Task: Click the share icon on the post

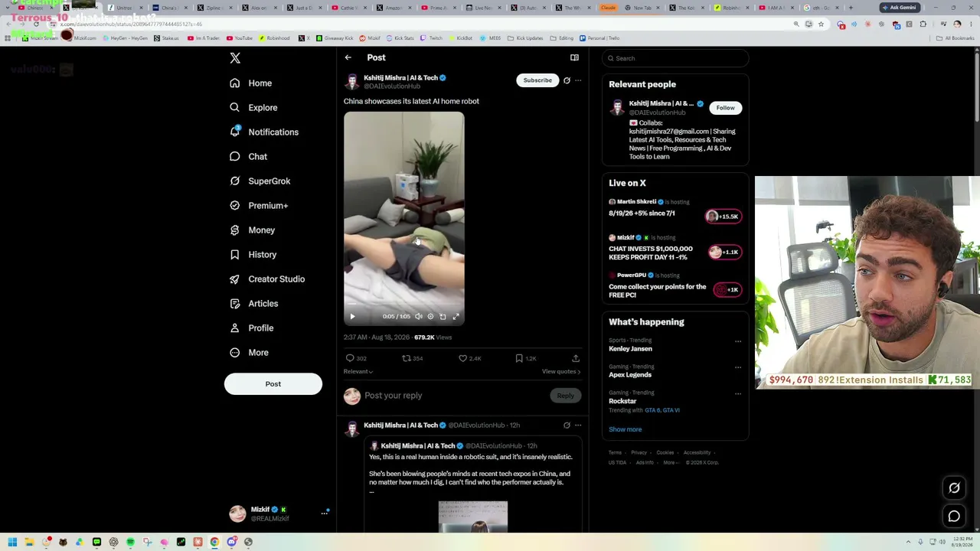Action: [x=576, y=358]
